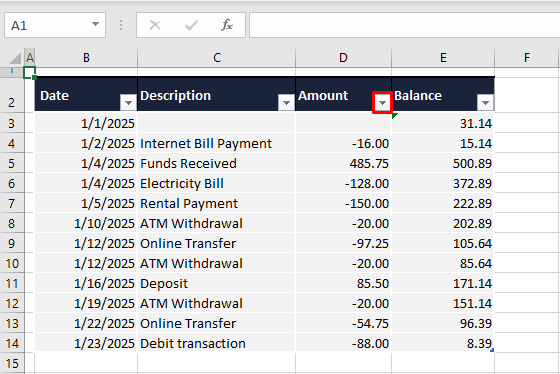Viewport: 560px width, 374px height.
Task: Select the amount cell -88.00
Action: [344, 343]
